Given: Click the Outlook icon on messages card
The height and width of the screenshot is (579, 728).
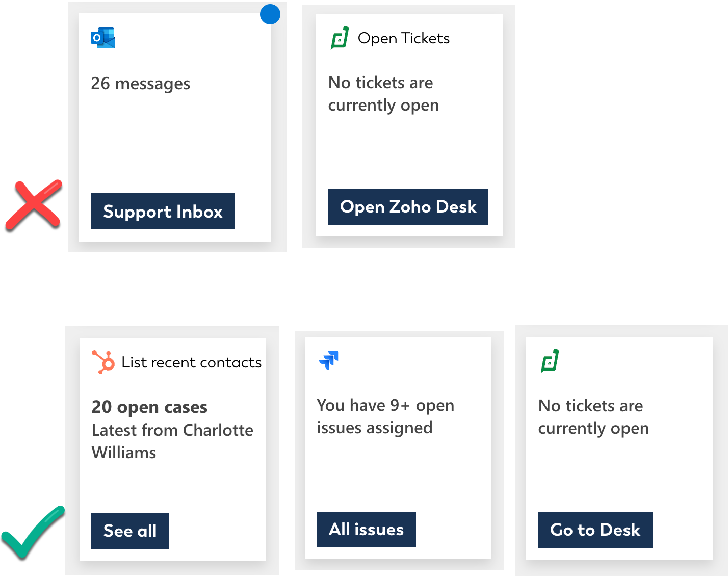Looking at the screenshot, I should click(103, 38).
